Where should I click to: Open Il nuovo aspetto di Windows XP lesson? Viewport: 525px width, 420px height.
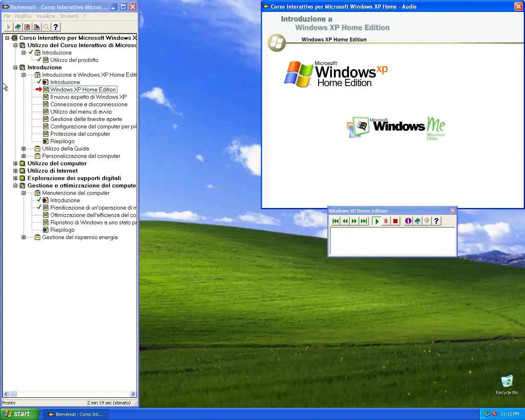(x=89, y=97)
